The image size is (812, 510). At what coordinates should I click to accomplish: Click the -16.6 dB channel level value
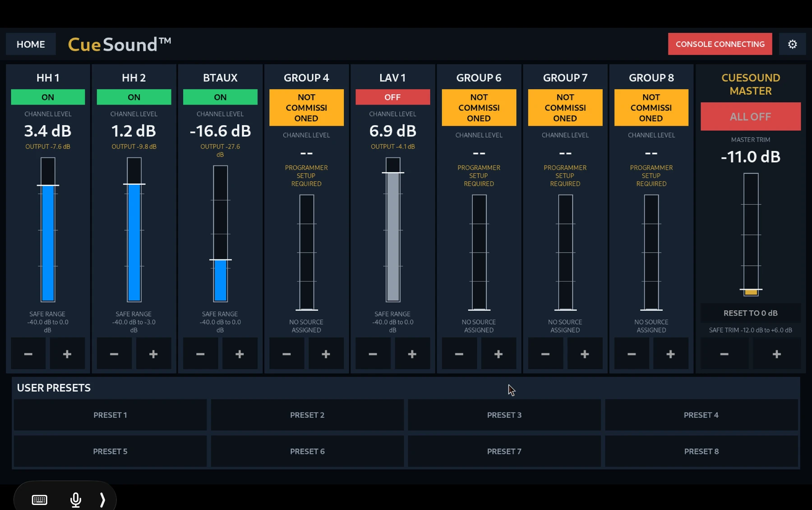tap(220, 131)
